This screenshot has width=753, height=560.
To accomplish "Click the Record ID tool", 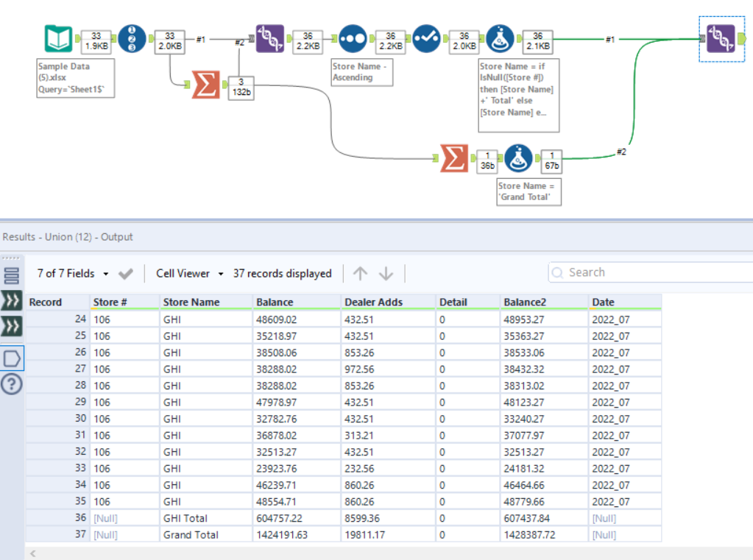I will pos(131,38).
